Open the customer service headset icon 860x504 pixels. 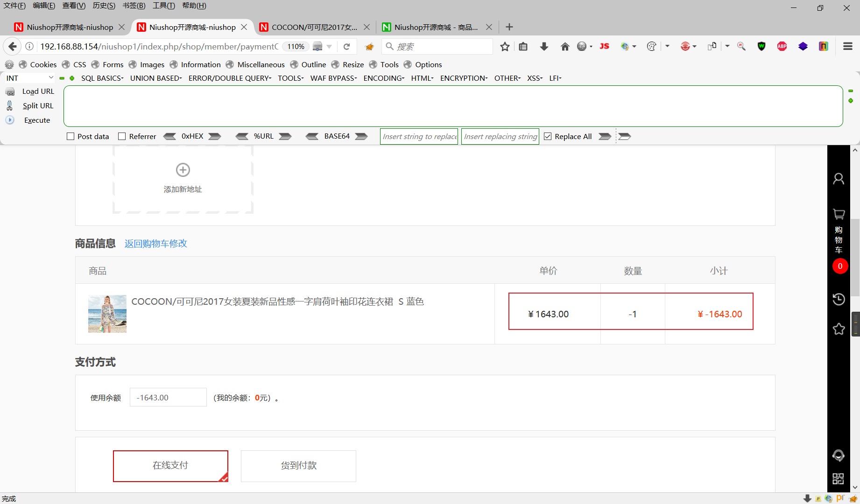click(839, 455)
